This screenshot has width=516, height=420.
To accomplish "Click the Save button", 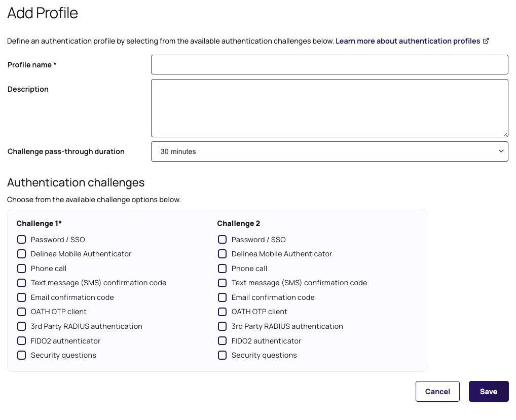I will click(x=488, y=391).
